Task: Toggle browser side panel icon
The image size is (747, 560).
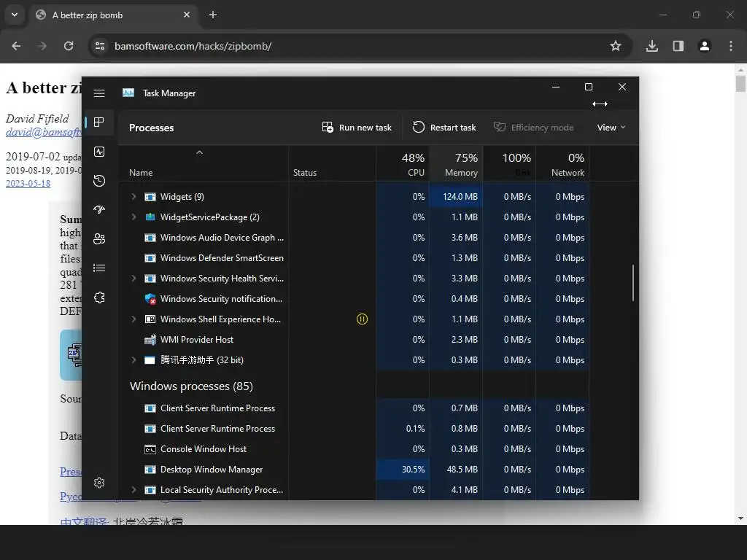Action: pos(678,46)
